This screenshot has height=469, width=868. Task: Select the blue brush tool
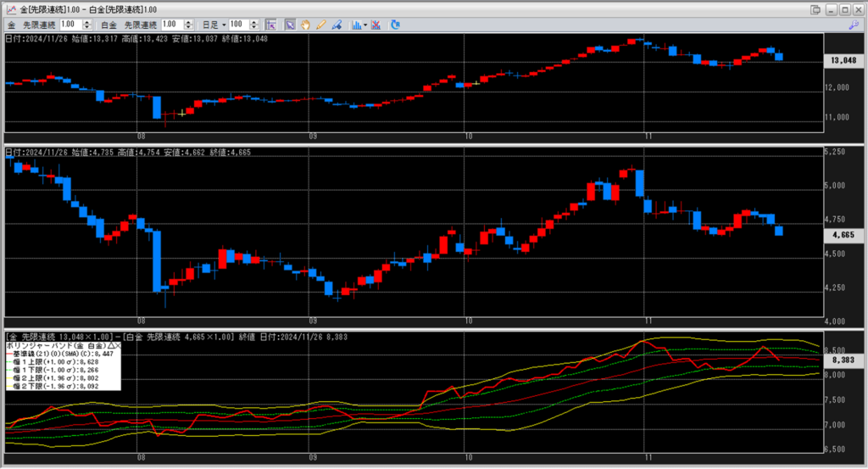337,25
